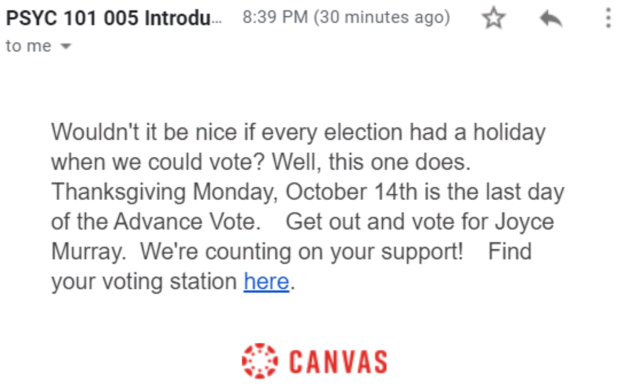
Task: Open the 'here' voting station link
Action: click(266, 282)
